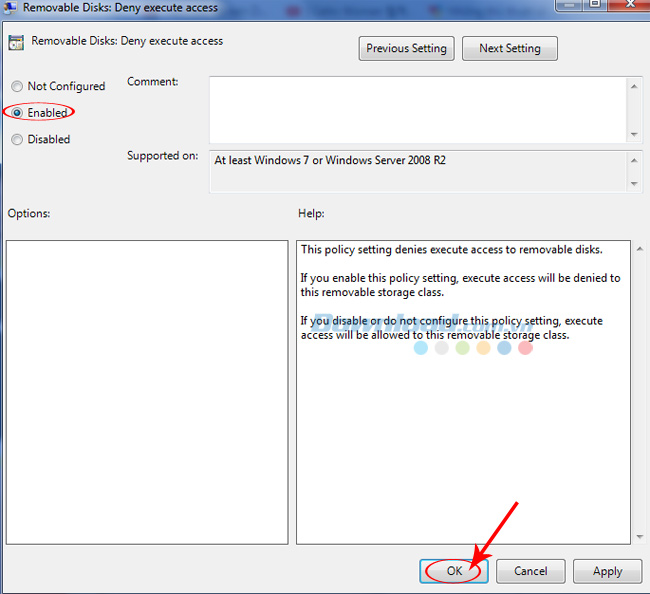Click Comment box scroll up arrow
The width and height of the screenshot is (650, 594).
tap(634, 86)
